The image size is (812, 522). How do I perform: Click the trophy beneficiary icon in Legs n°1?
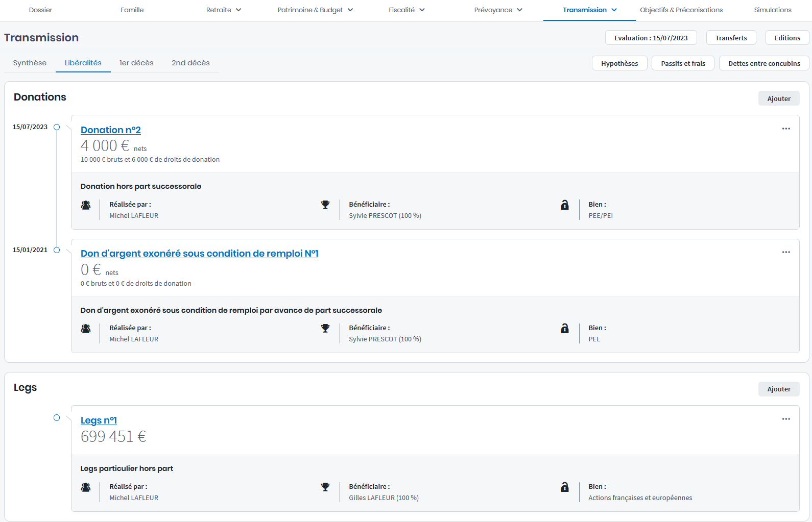325,487
